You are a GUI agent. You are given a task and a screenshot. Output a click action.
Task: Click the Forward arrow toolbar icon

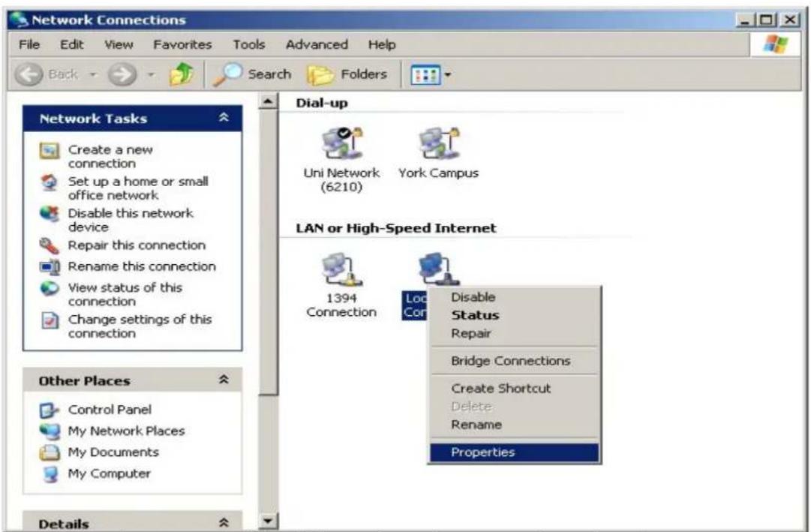pos(122,74)
